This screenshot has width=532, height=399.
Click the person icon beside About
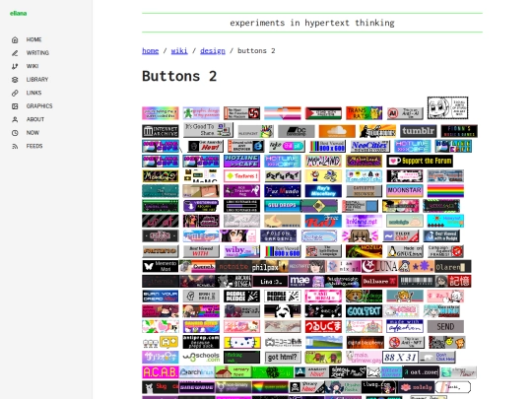click(x=15, y=119)
